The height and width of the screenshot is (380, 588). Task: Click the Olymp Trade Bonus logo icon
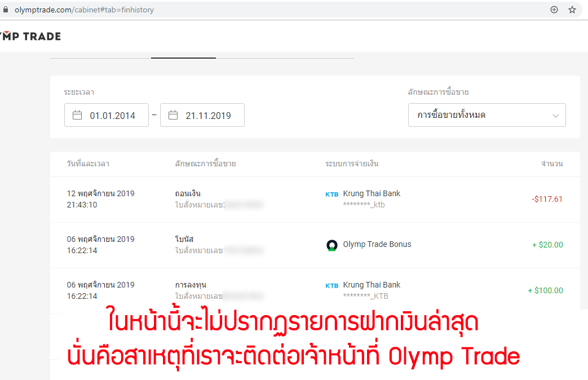332,245
